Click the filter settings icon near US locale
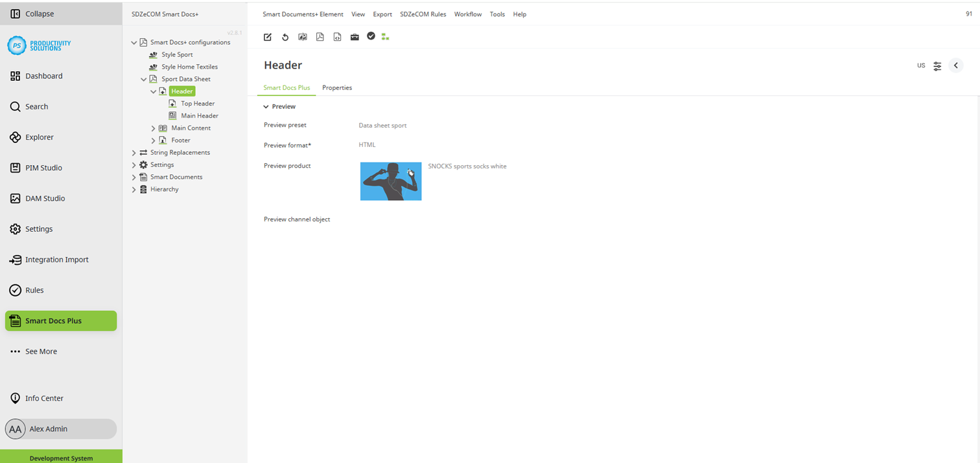980x463 pixels. (x=937, y=65)
